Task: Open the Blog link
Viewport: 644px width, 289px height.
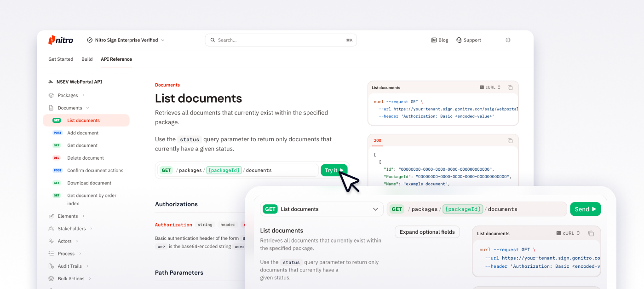Action: [x=439, y=40]
